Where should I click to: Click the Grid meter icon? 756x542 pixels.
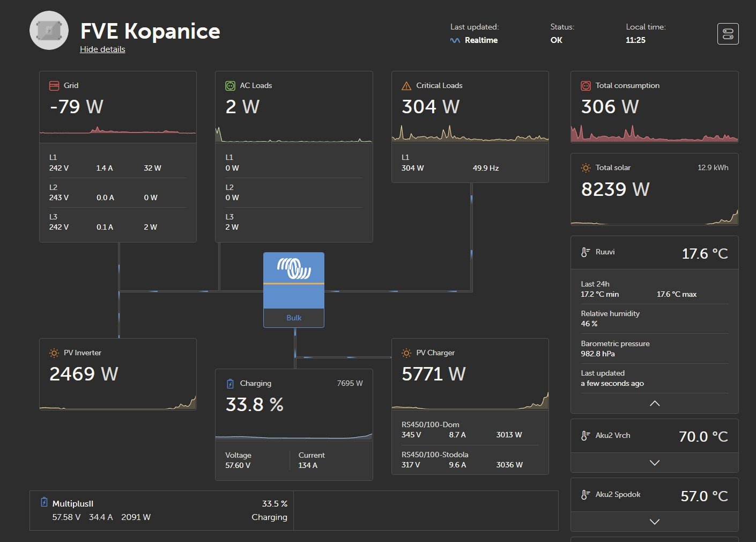tap(54, 86)
